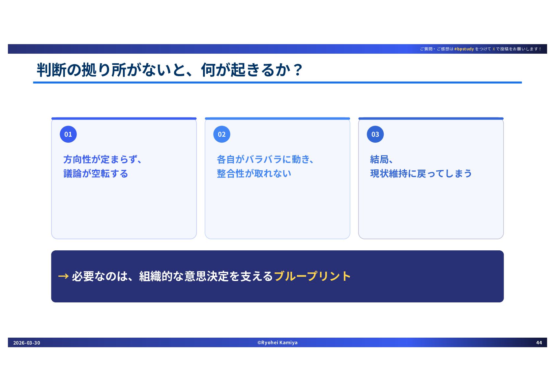Click the yellow word ブループリント
Image resolution: width=555 pixels, height=392 pixels.
pos(312,276)
